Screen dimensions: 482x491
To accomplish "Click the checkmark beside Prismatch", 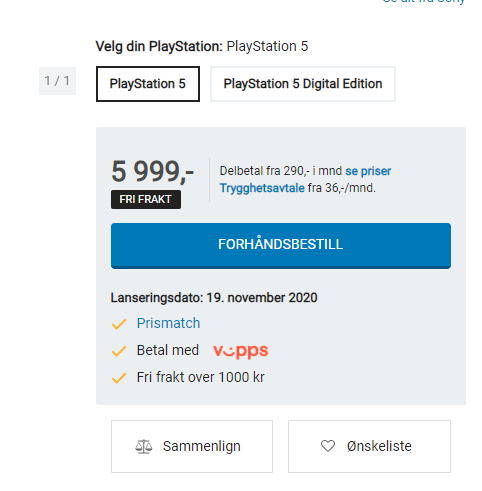I will point(119,324).
